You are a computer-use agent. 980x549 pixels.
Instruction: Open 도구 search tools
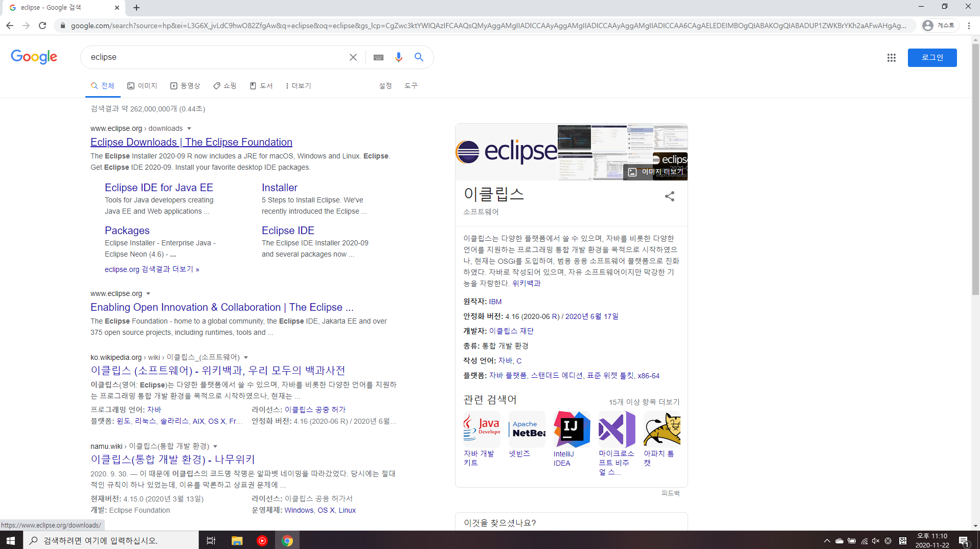[411, 86]
